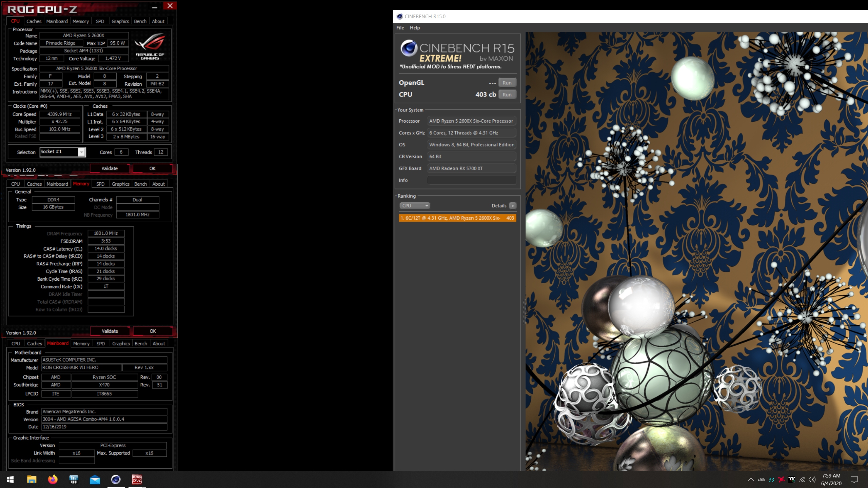Open HWiNFO from the taskbar
The width and height of the screenshot is (868, 488).
click(74, 480)
